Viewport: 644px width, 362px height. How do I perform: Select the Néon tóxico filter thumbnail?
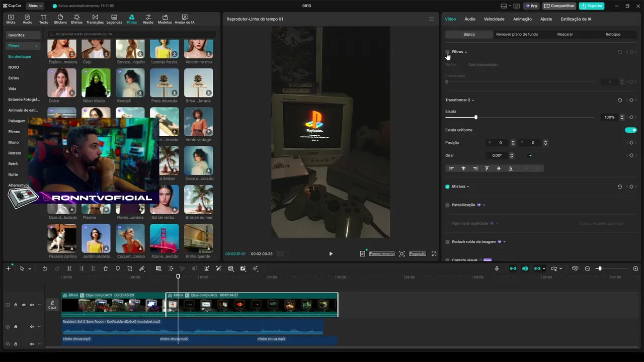[96, 82]
